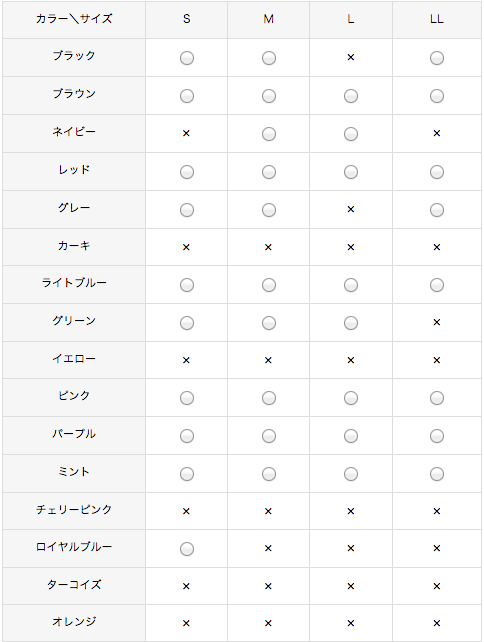Image resolution: width=484 pixels, height=642 pixels.
Task: Select グレー in size S
Action: 187,210
